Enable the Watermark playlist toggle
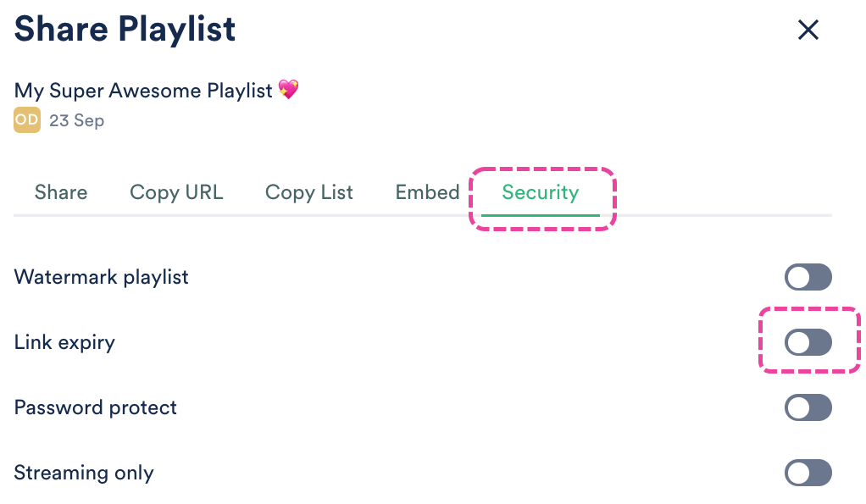 808,277
